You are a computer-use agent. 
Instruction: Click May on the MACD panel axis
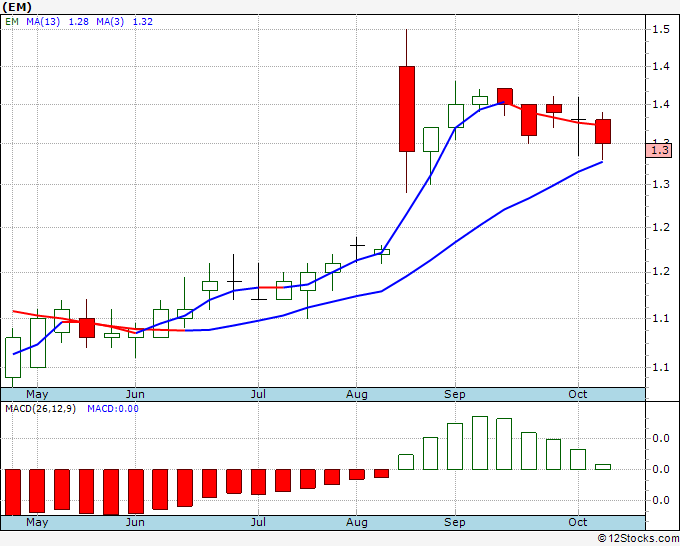[37, 522]
